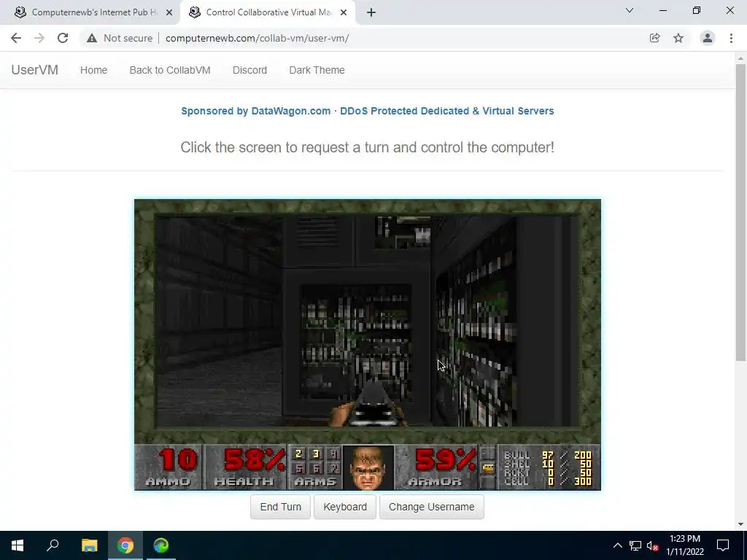The width and height of the screenshot is (747, 560).
Task: Click the page vertical scrollbar thumb
Action: coord(740,212)
